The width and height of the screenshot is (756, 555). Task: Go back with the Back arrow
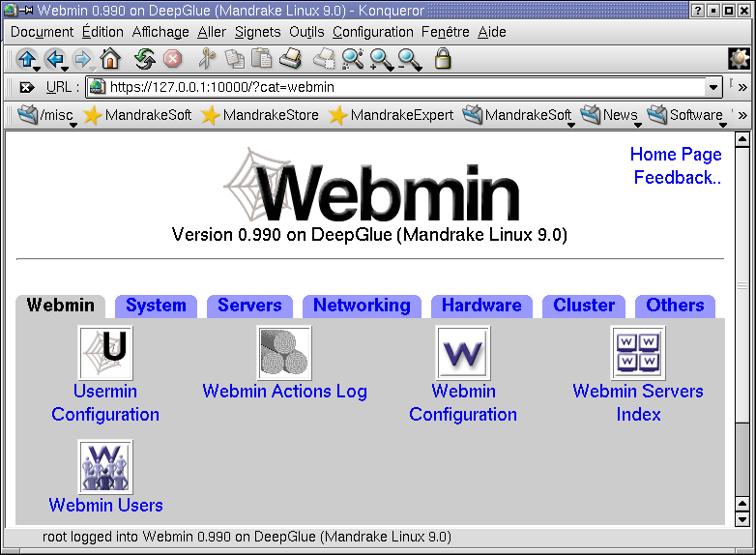coord(55,59)
